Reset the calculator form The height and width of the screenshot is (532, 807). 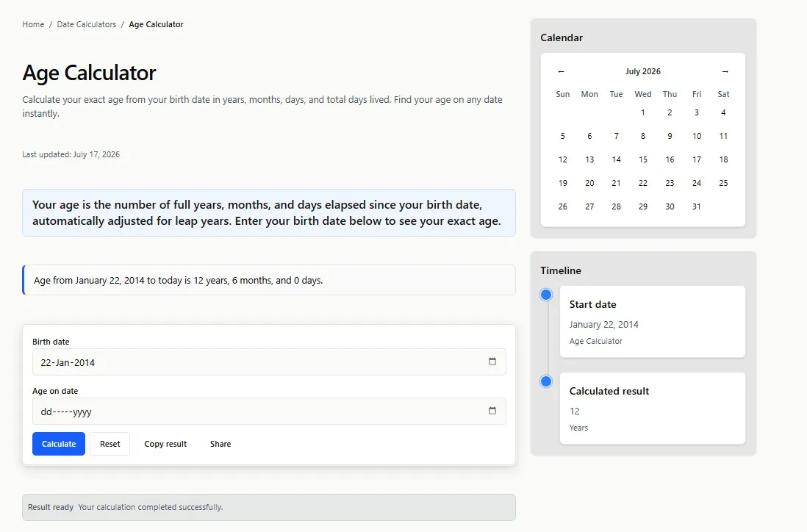pyautogui.click(x=110, y=444)
